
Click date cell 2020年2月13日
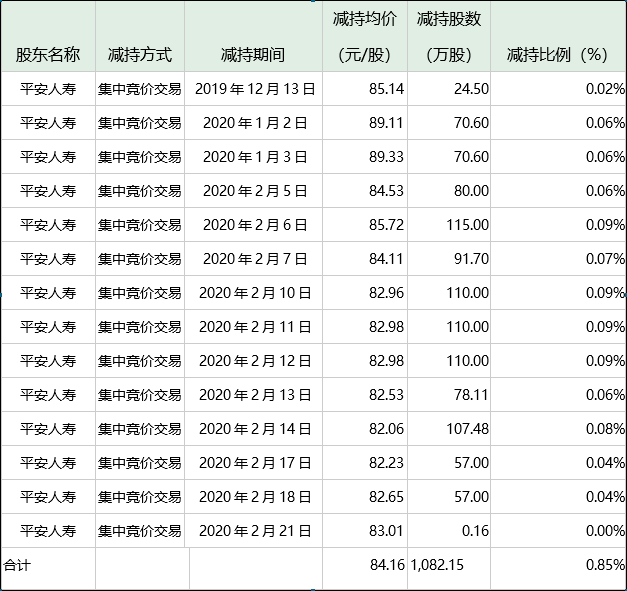coord(255,395)
